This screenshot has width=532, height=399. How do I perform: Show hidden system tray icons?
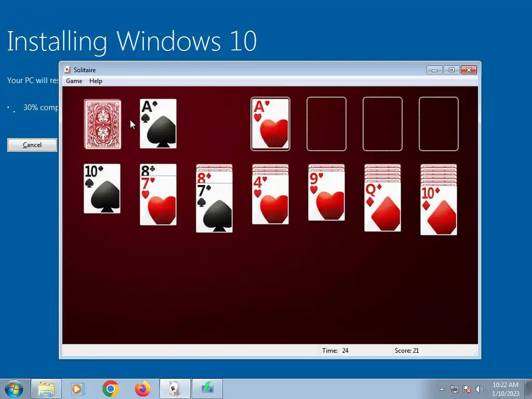[442, 389]
